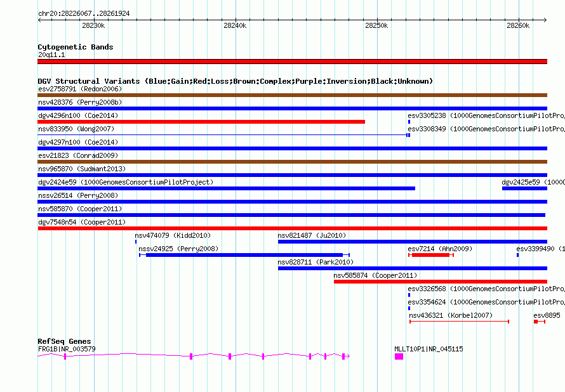Click the nsv474079 (Kidd2010) label
The height and width of the screenshot is (392, 565).
tap(173, 235)
